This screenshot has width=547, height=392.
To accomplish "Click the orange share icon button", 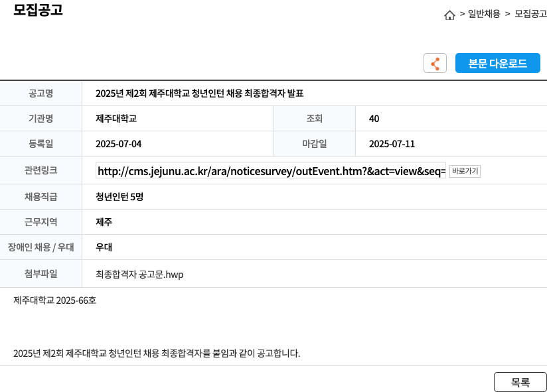I will point(435,63).
